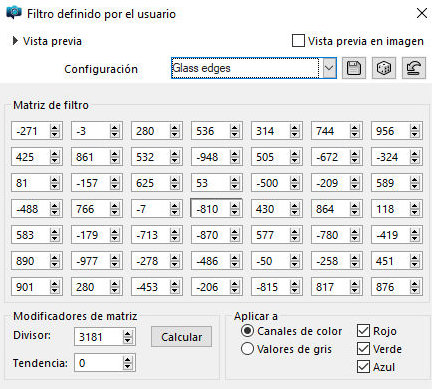The image size is (432, 389).
Task: Increase the Divisor value with up arrow
Action: pyautogui.click(x=127, y=334)
